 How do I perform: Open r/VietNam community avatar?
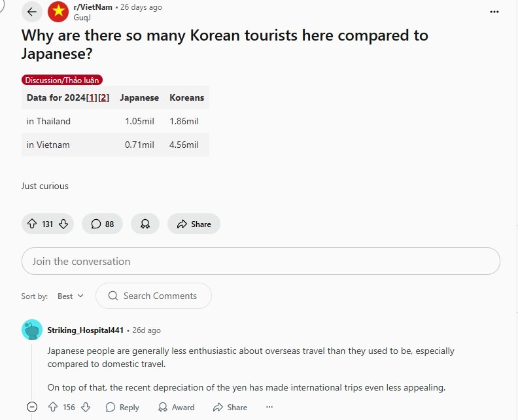(58, 12)
